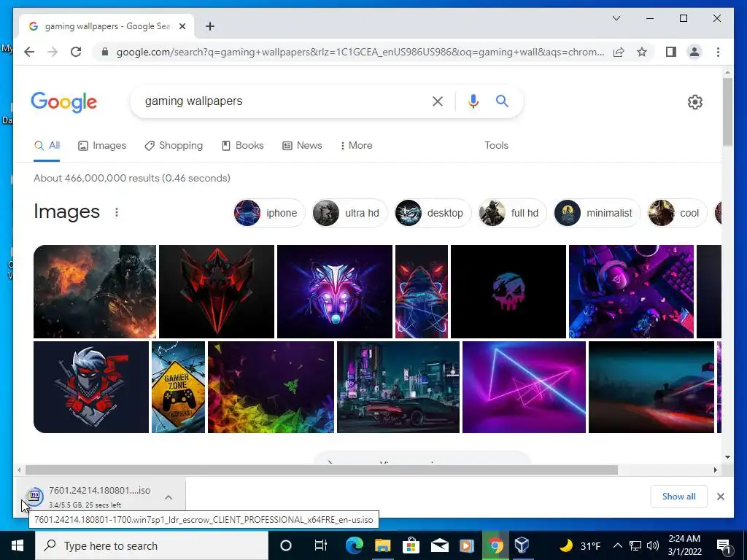Click the gaming wallpapers search field
The image size is (747, 560).
click(x=281, y=101)
